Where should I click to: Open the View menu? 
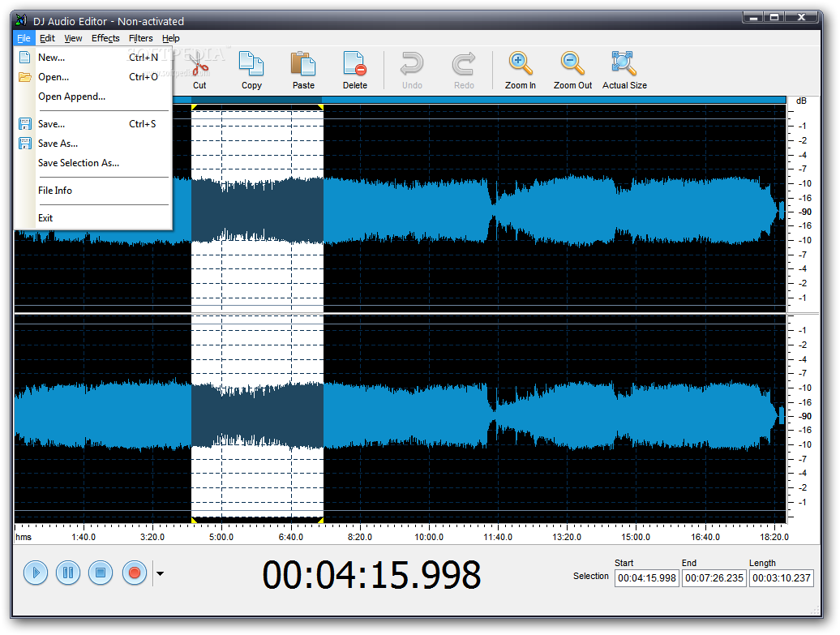click(x=73, y=38)
